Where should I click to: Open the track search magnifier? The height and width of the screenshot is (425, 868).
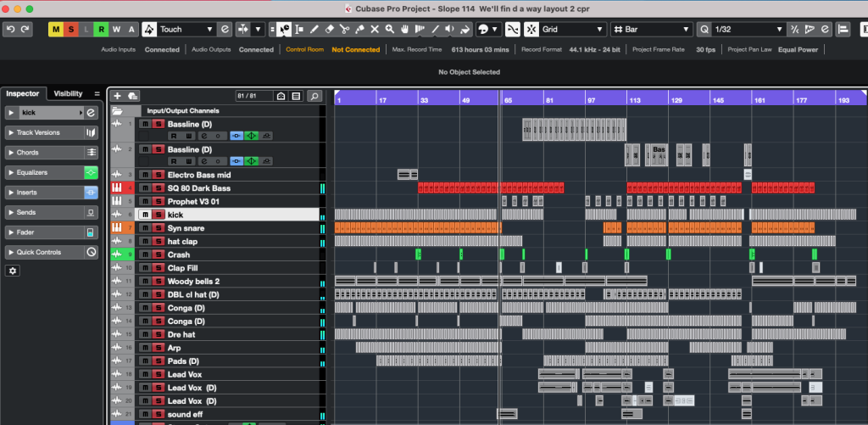pos(314,96)
